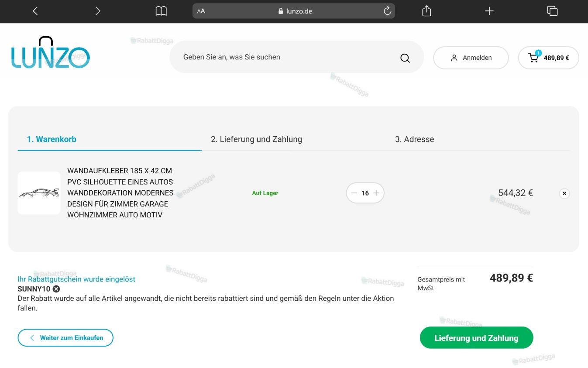Open reader options via AA icon

pyautogui.click(x=201, y=11)
